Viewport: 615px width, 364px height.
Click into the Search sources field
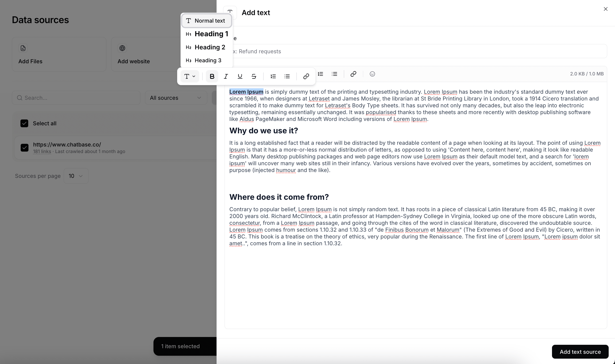[x=76, y=98]
